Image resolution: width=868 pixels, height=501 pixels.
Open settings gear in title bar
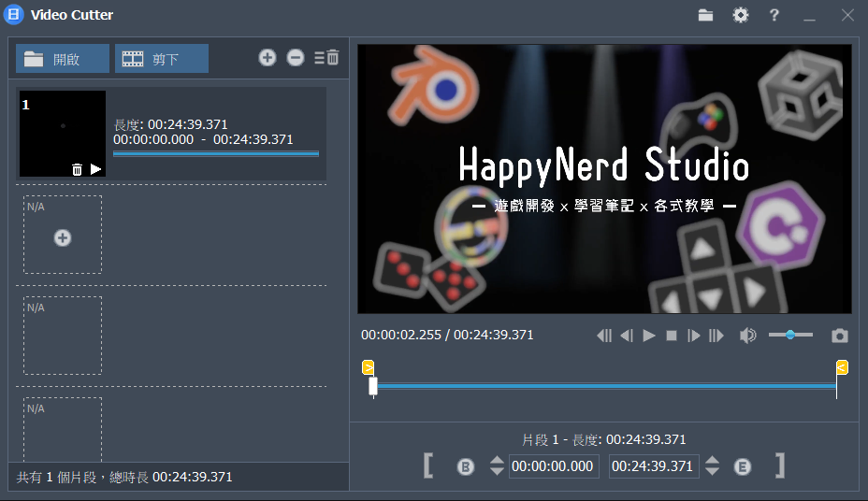(x=740, y=15)
